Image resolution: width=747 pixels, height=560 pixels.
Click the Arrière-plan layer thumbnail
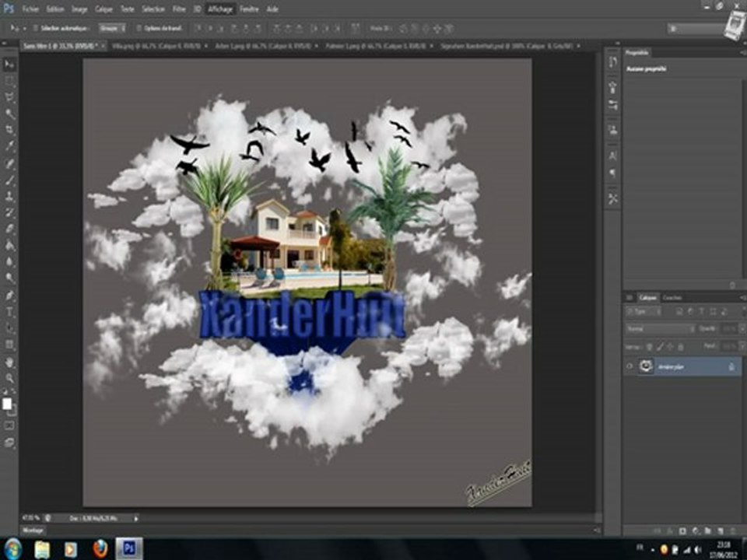click(646, 366)
